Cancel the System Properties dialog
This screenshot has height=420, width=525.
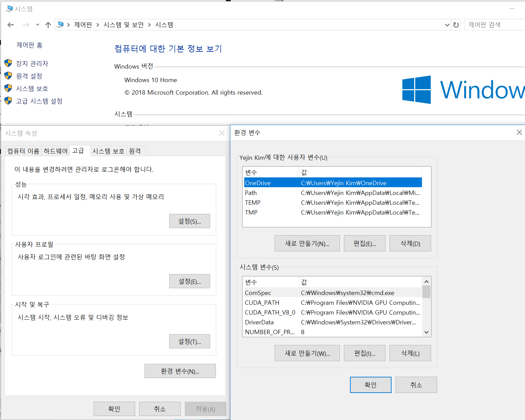click(160, 409)
